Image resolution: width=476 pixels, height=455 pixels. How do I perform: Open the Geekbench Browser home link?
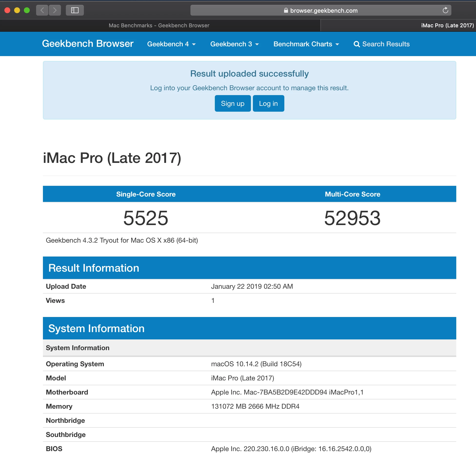tap(88, 44)
